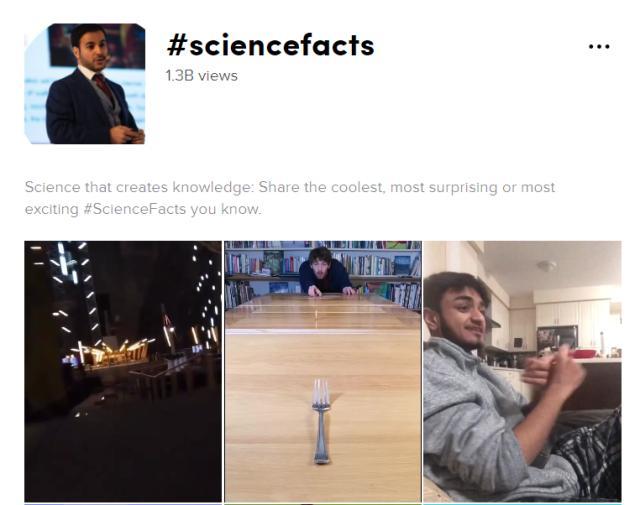Open the partially visible video below the night clip
The height and width of the screenshot is (505, 640).
(123, 504)
